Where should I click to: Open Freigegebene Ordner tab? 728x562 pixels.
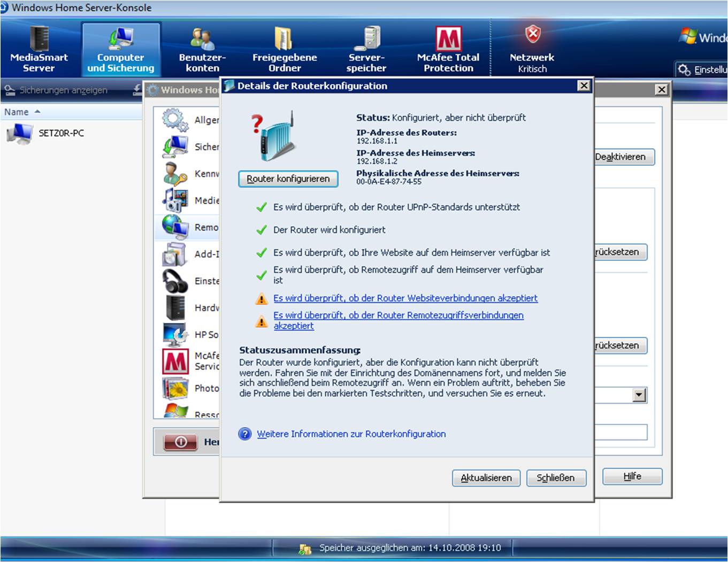pos(285,49)
